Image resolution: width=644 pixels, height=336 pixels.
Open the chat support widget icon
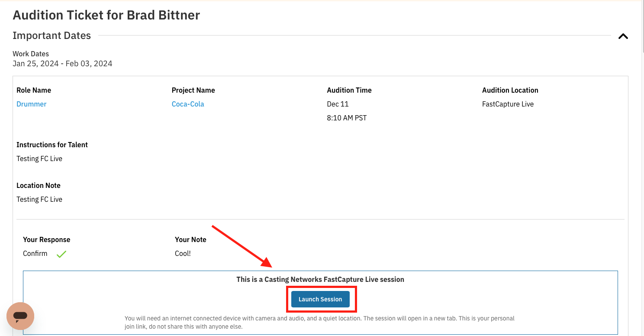[x=20, y=316]
